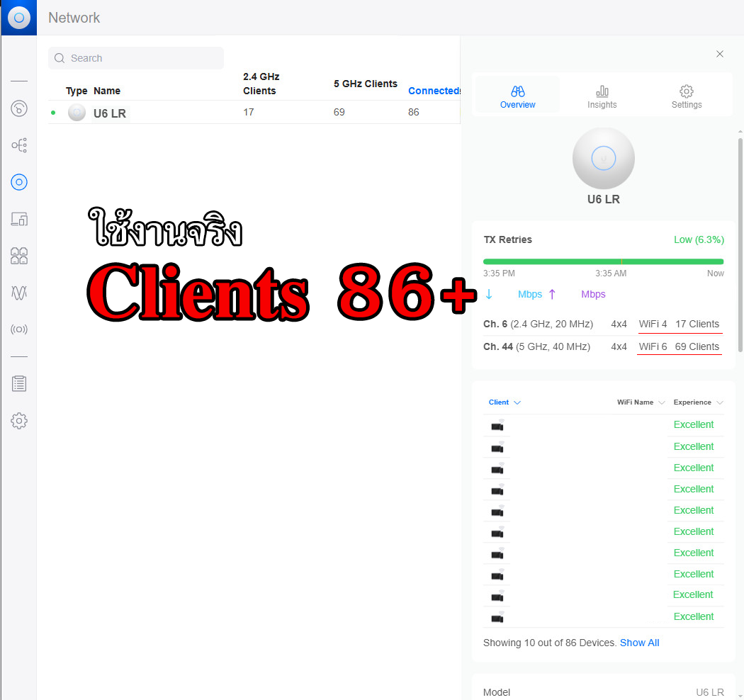Open the sidebar Settings gear icon
The height and width of the screenshot is (700, 744).
pos(19,421)
